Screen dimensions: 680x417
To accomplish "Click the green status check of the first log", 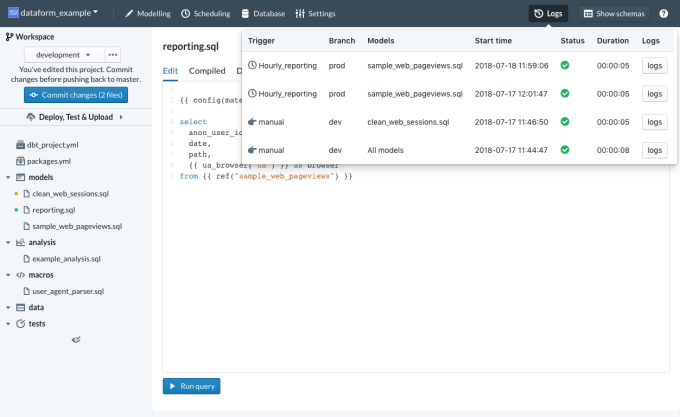I will (x=565, y=65).
